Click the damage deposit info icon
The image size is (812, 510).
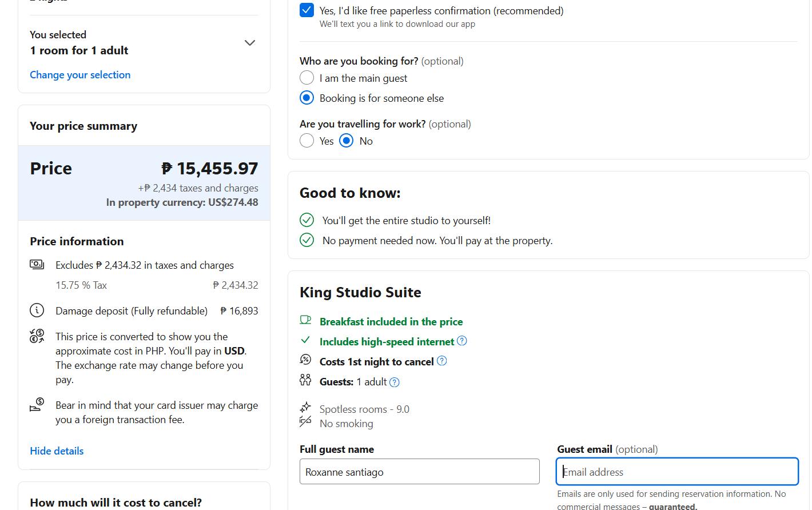pyautogui.click(x=37, y=310)
